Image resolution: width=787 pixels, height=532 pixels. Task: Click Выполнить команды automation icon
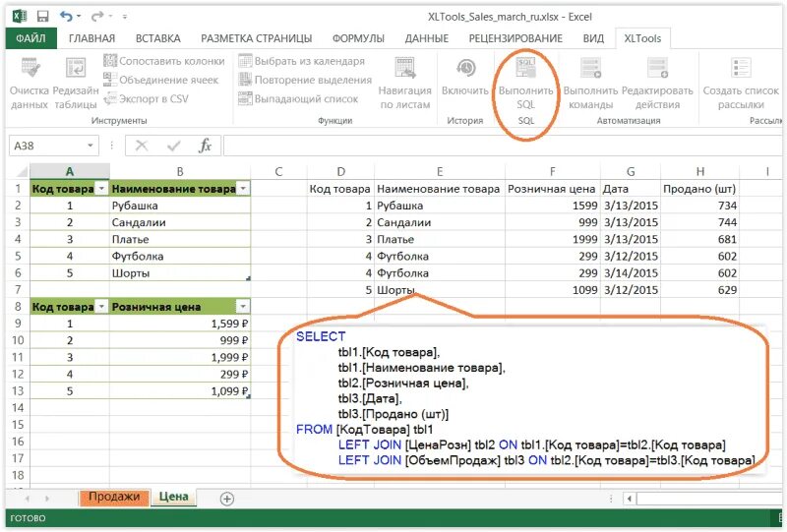click(591, 67)
